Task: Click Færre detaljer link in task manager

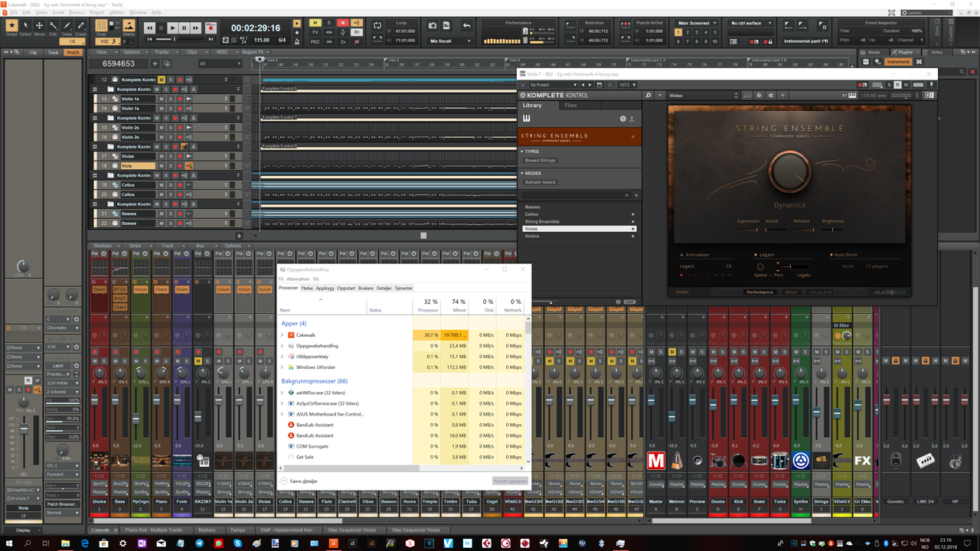Action: 303,481
